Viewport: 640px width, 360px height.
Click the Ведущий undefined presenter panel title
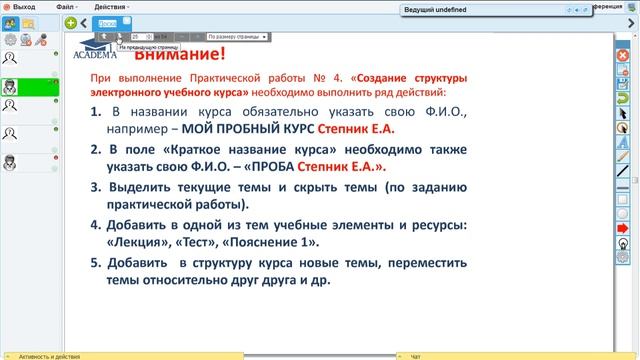tap(435, 10)
